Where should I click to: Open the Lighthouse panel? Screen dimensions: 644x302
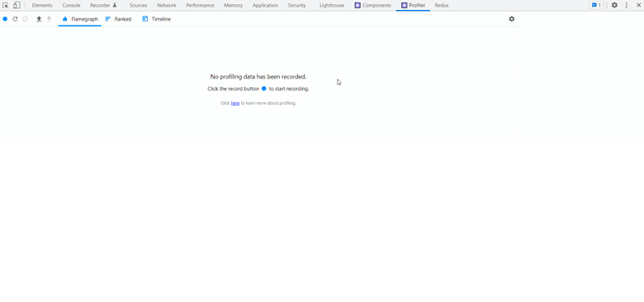point(332,5)
